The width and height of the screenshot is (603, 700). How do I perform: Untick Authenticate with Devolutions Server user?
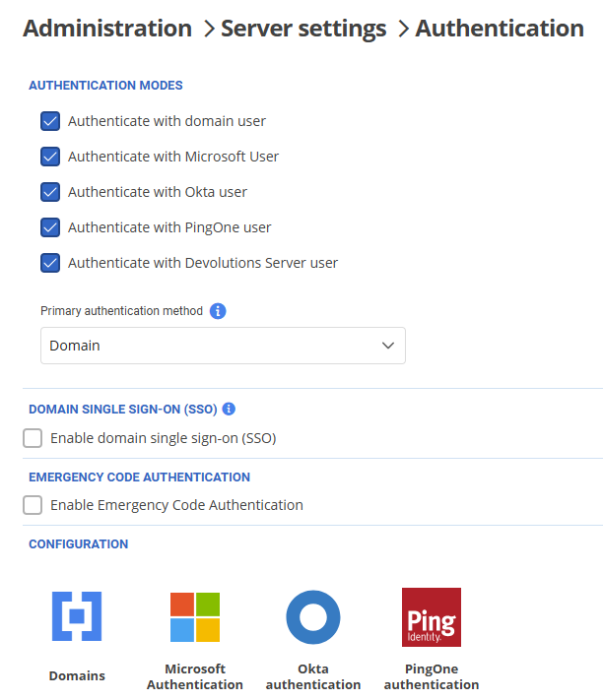click(51, 263)
